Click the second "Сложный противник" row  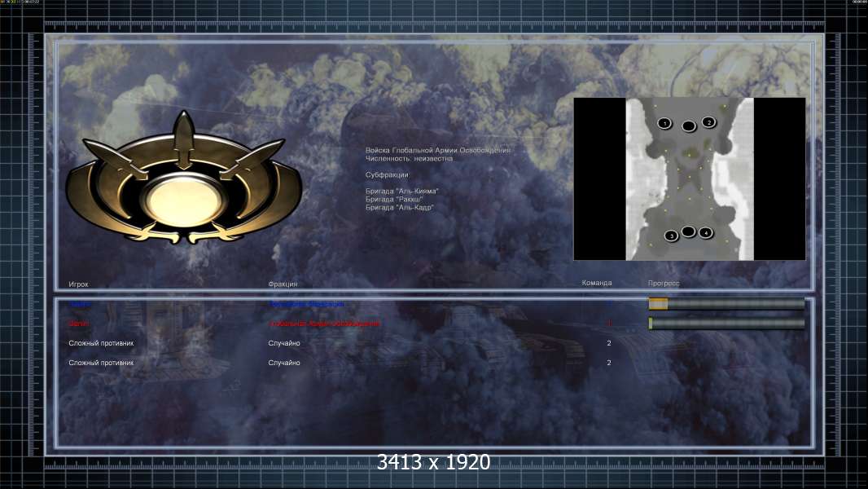click(x=101, y=363)
